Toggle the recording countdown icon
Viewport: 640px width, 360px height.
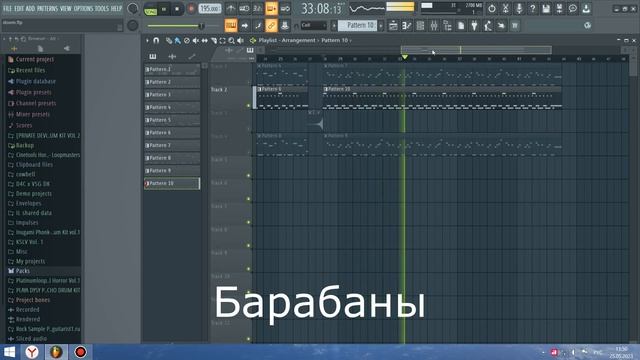tap(258, 9)
